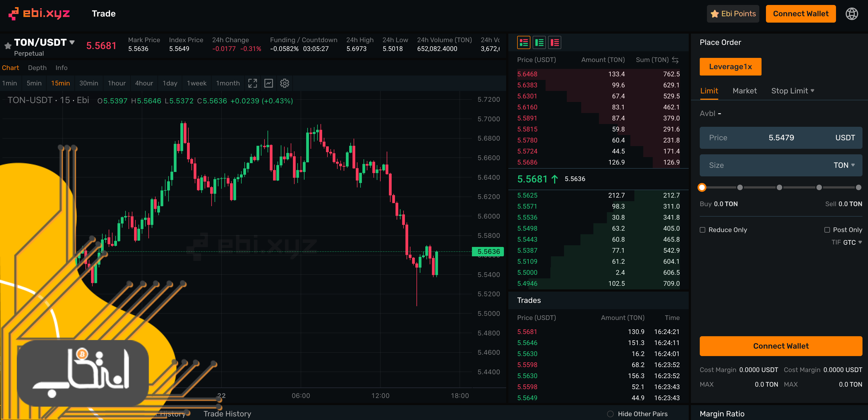
Task: Show asks-only order book view
Action: pyautogui.click(x=555, y=43)
